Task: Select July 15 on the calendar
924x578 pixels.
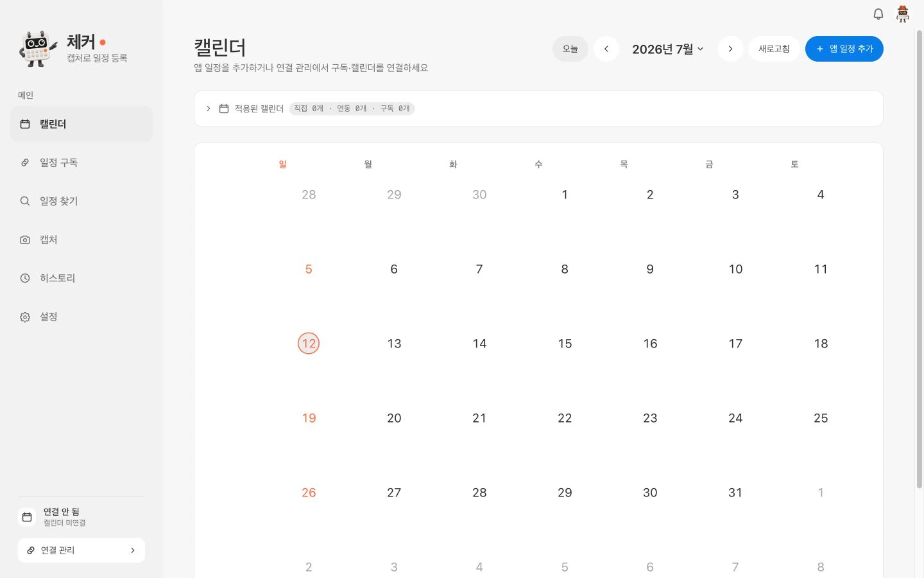Action: [565, 344]
